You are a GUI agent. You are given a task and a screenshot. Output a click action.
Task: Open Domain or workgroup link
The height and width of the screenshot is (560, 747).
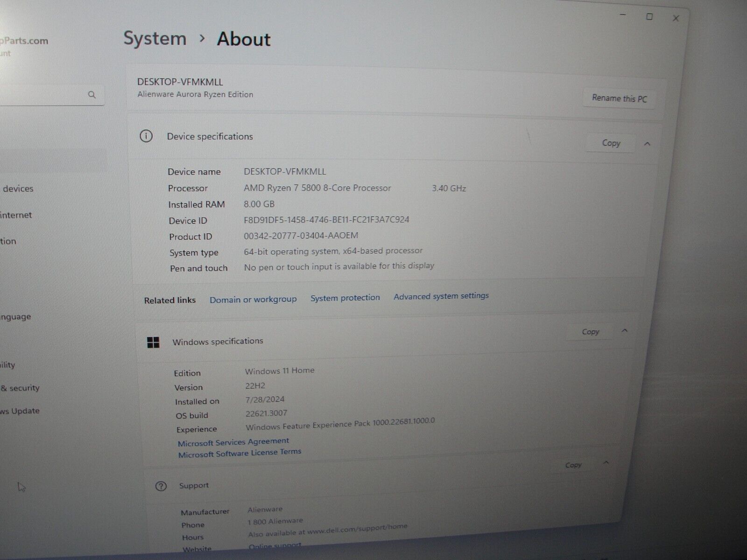pos(253,299)
